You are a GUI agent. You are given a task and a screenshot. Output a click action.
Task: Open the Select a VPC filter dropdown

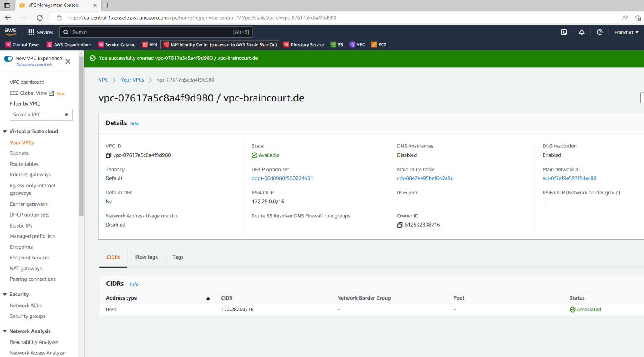(x=41, y=114)
